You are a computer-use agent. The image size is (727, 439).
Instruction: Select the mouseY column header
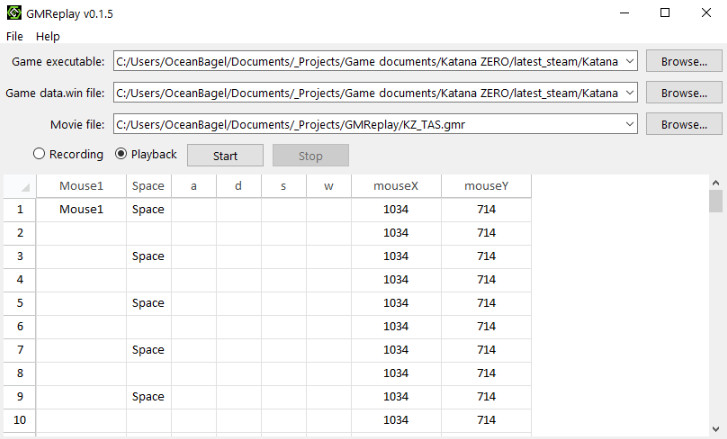coord(486,186)
